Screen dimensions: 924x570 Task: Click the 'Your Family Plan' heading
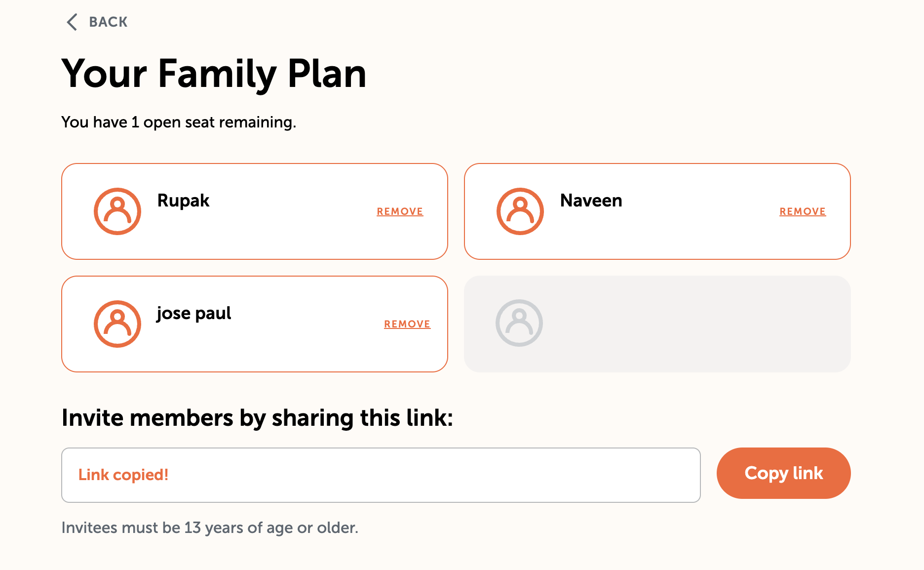tap(214, 74)
